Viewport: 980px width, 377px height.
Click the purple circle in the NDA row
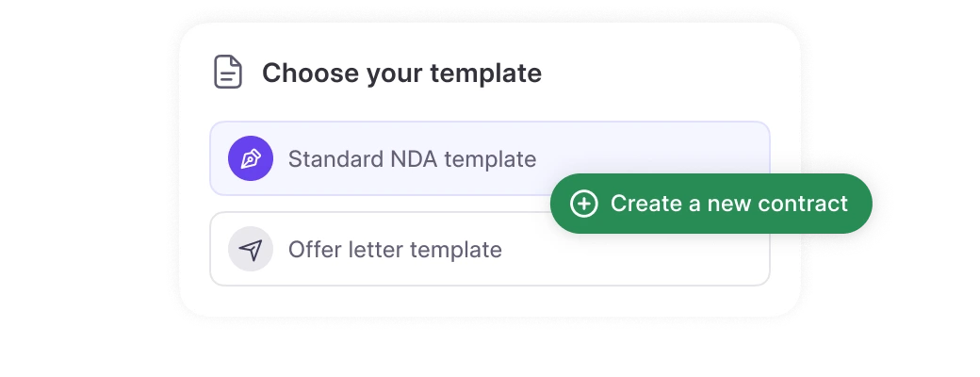coord(251,158)
